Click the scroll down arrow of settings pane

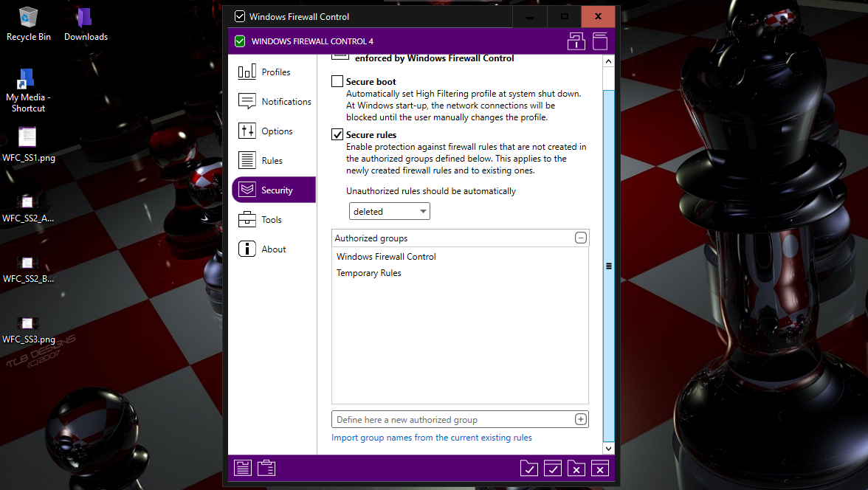click(x=609, y=448)
